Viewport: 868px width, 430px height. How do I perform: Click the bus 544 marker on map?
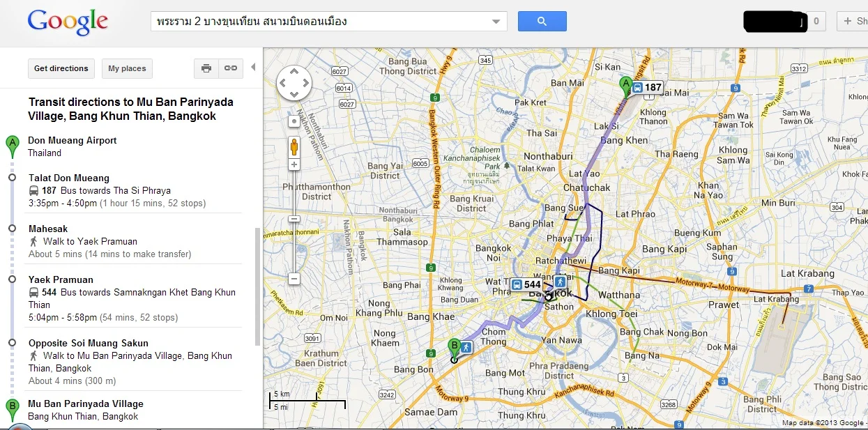pyautogui.click(x=526, y=284)
